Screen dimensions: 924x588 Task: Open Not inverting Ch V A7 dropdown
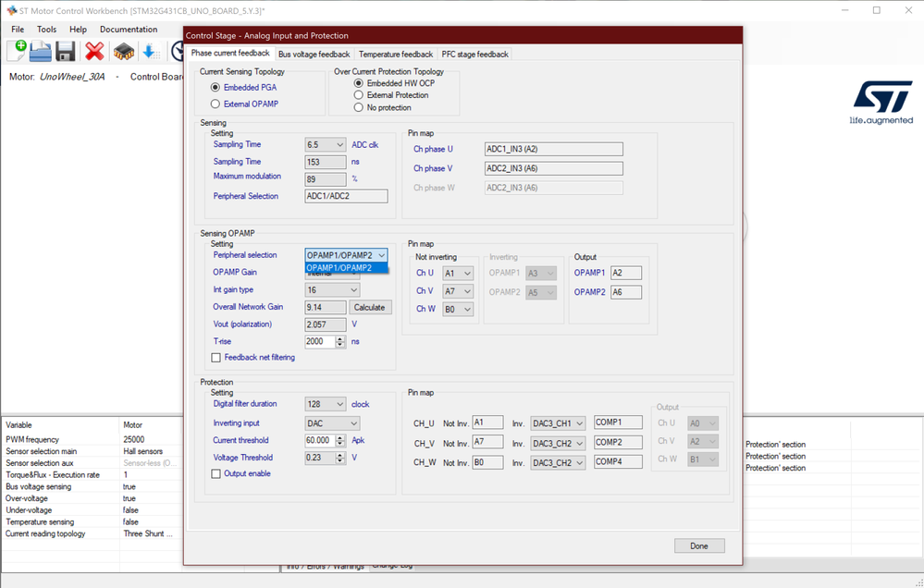coord(458,291)
